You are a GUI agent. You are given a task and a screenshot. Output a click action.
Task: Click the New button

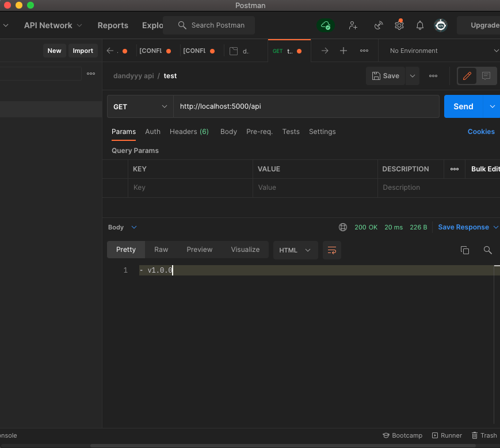(55, 51)
